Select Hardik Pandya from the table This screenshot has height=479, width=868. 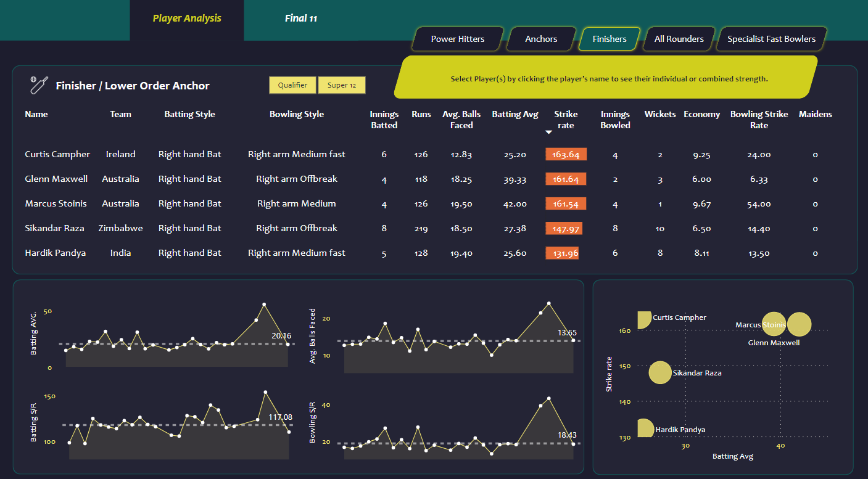pos(55,253)
